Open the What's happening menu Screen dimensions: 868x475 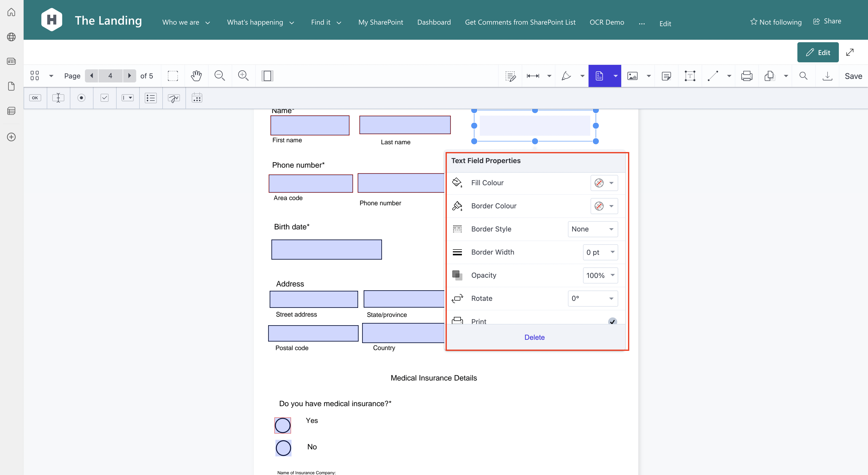tap(260, 22)
